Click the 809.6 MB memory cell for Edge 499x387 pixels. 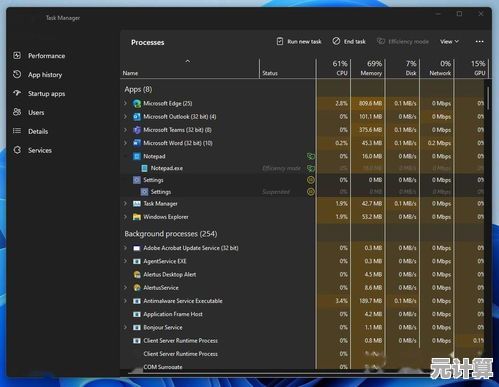click(368, 103)
